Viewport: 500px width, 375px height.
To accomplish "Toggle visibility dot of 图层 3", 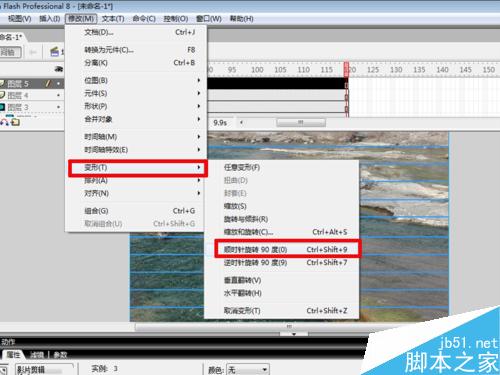I will click(x=59, y=107).
